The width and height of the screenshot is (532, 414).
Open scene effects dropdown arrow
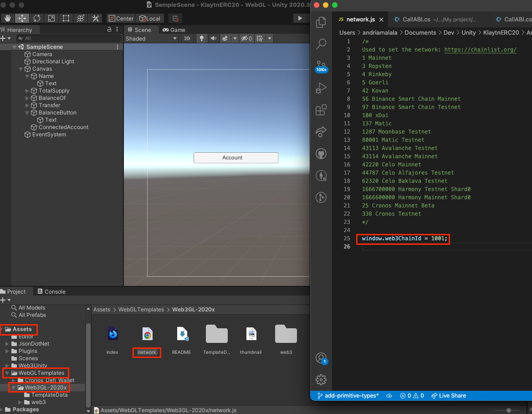pyautogui.click(x=235, y=38)
